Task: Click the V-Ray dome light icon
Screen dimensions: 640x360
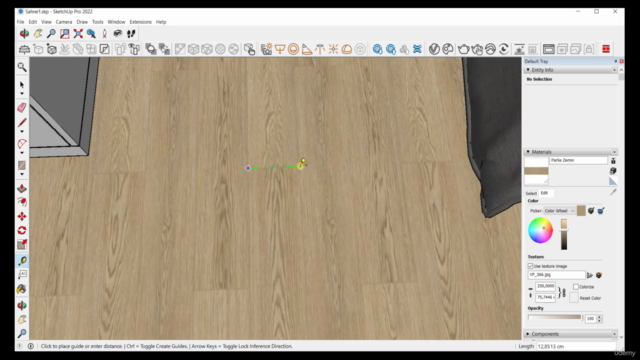Action: [347, 49]
